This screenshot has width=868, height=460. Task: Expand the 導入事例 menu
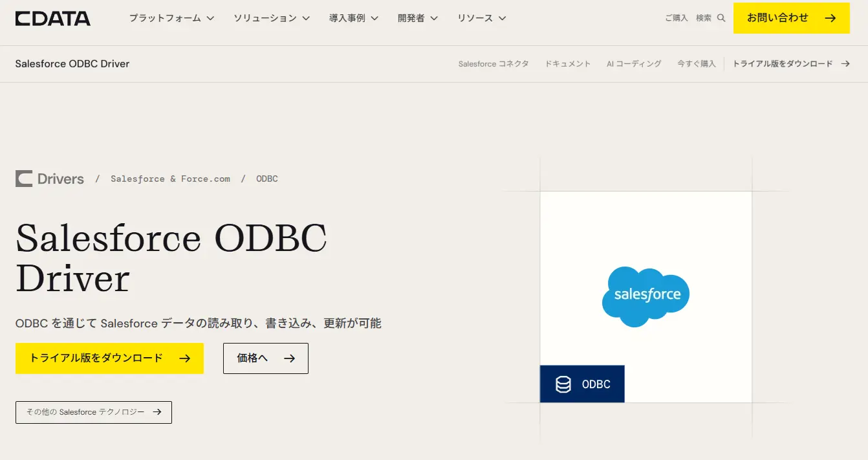(354, 18)
